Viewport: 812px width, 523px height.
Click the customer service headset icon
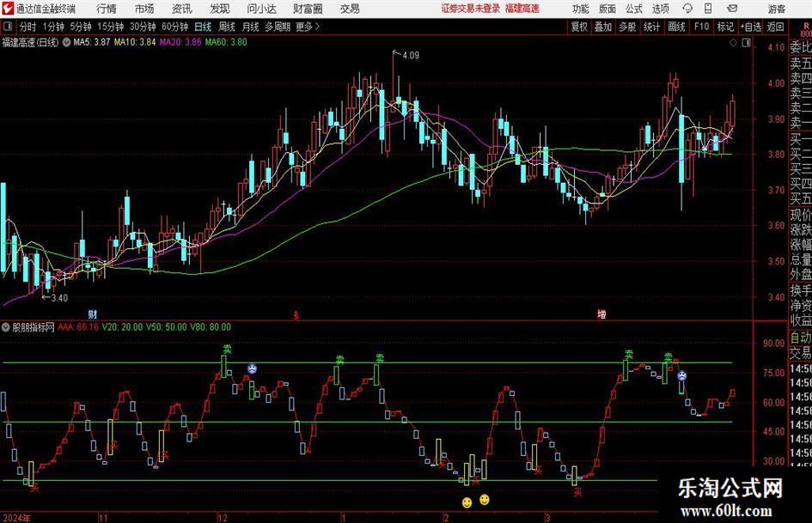pyautogui.click(x=687, y=9)
